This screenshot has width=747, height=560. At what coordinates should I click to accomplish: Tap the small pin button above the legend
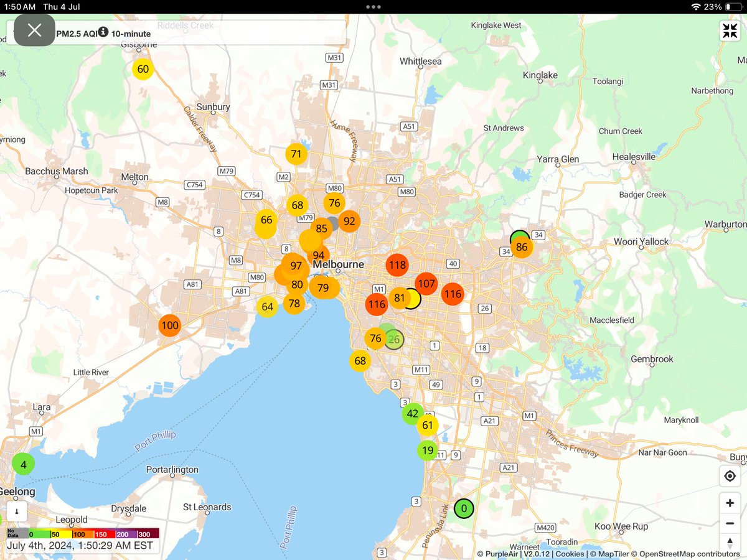pyautogui.click(x=17, y=511)
